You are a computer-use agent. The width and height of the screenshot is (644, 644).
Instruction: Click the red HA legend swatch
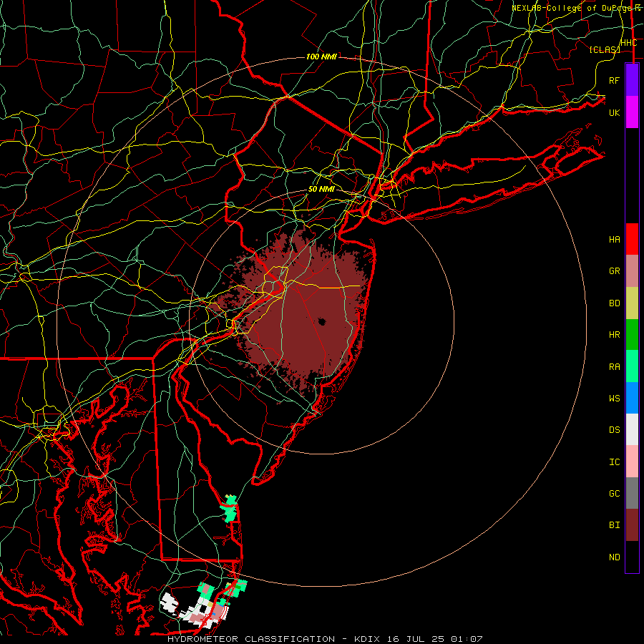coord(632,239)
